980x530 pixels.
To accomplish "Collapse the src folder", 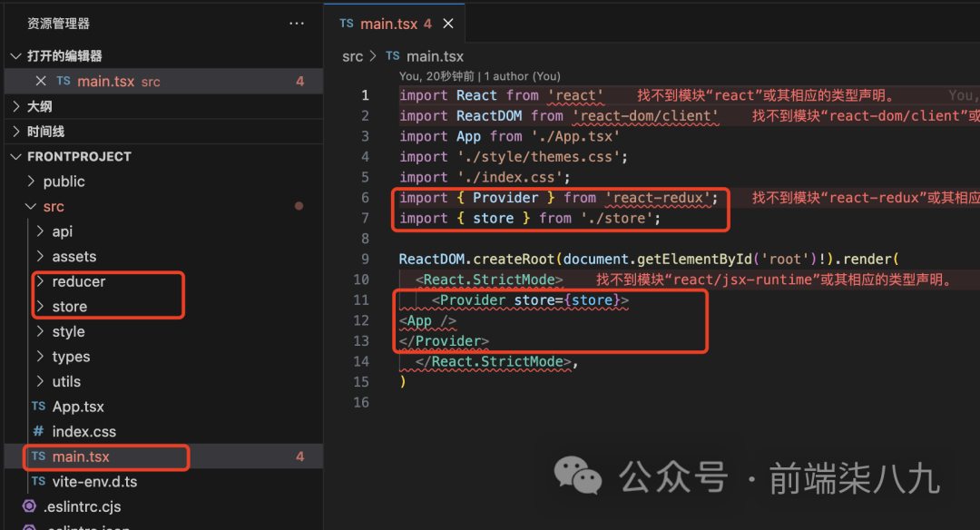I will click(30, 206).
